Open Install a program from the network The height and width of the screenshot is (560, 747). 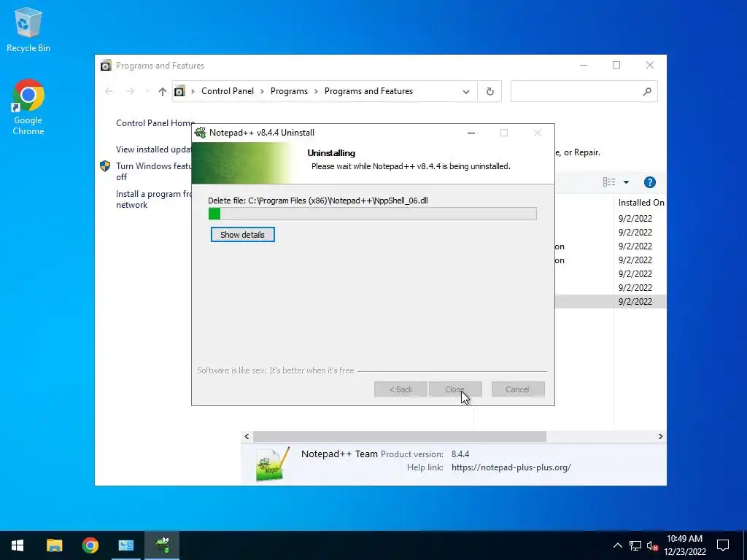153,199
